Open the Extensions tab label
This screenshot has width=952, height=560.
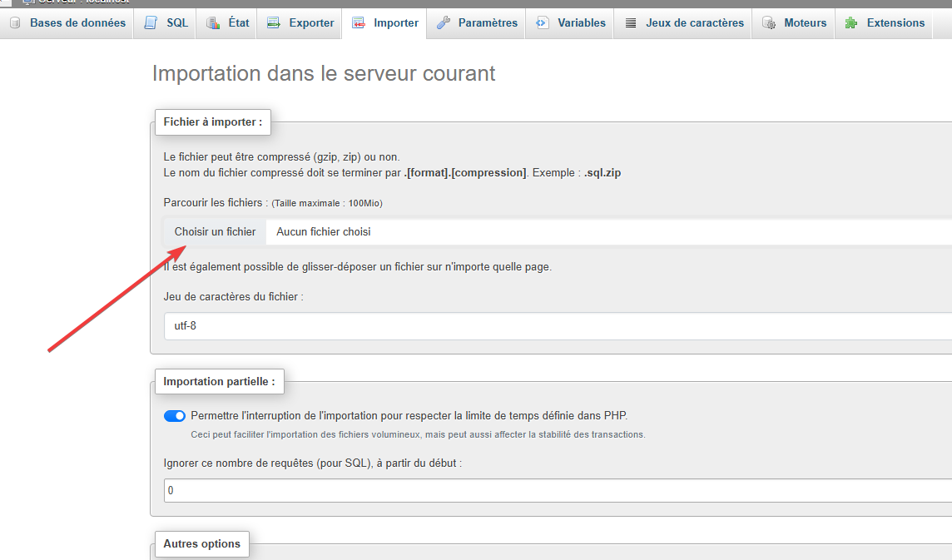895,23
